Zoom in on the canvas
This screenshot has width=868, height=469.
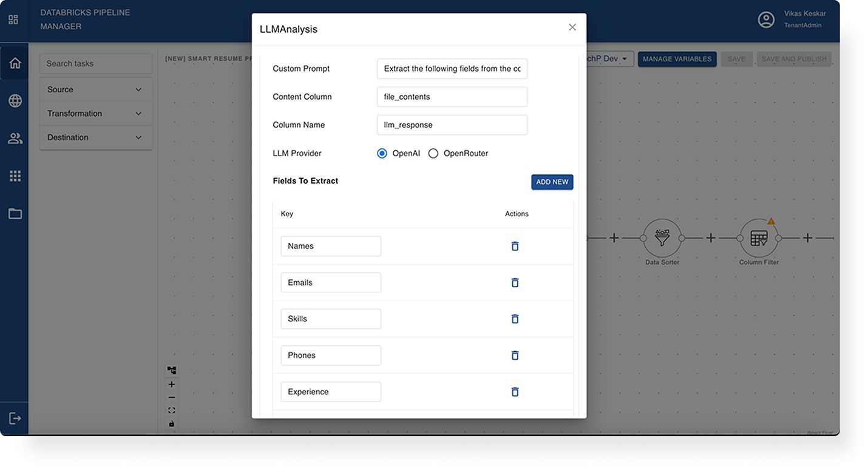[172, 384]
